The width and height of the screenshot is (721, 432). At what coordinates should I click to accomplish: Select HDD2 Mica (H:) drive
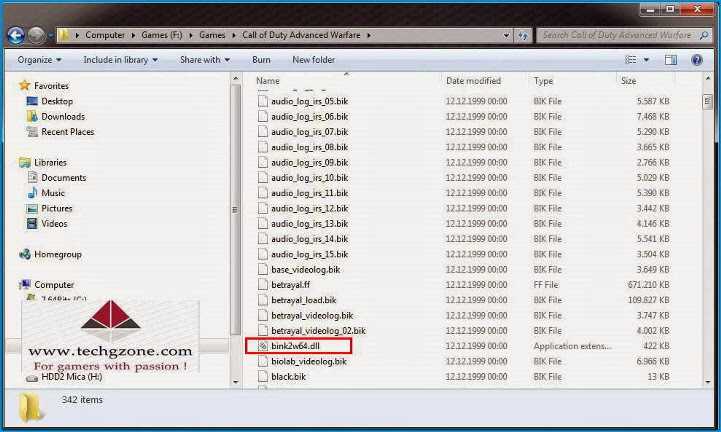coord(71,377)
